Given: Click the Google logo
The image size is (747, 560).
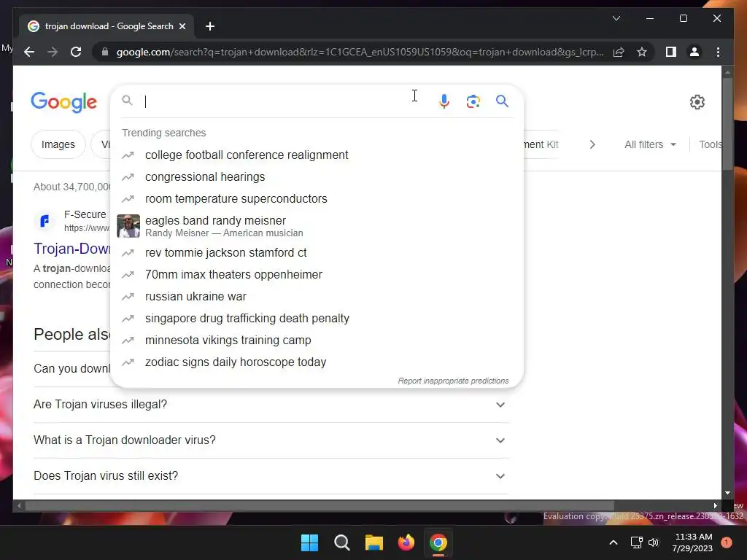Looking at the screenshot, I should pyautogui.click(x=64, y=102).
